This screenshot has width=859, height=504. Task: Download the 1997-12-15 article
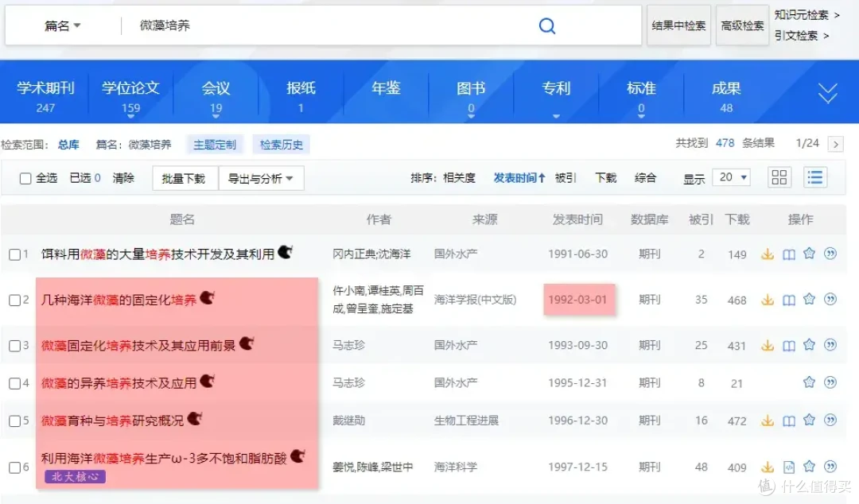tap(768, 467)
